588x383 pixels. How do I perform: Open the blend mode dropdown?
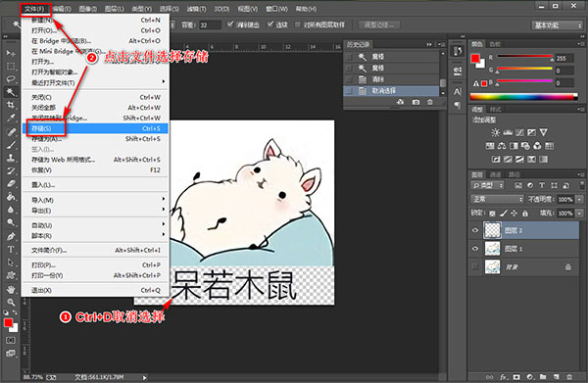click(x=497, y=199)
